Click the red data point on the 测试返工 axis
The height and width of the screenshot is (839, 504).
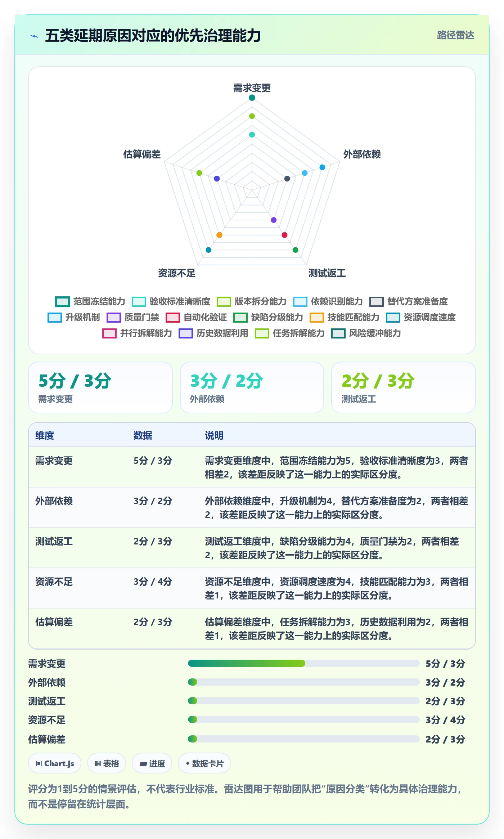(284, 235)
